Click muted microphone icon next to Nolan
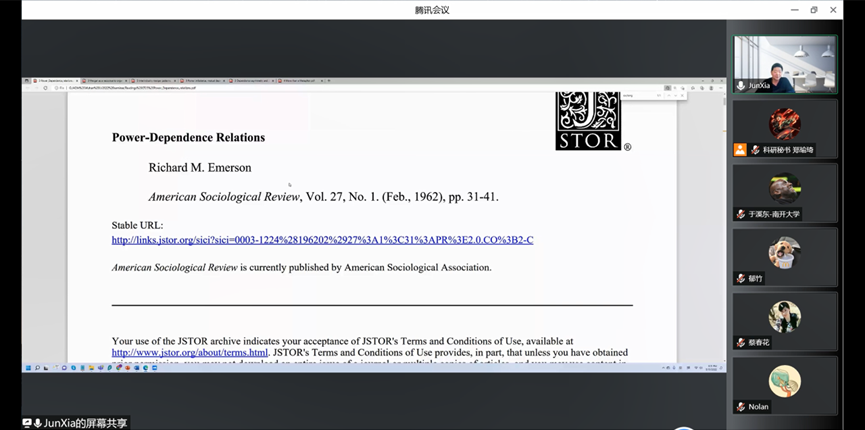The height and width of the screenshot is (430, 865). tap(741, 407)
